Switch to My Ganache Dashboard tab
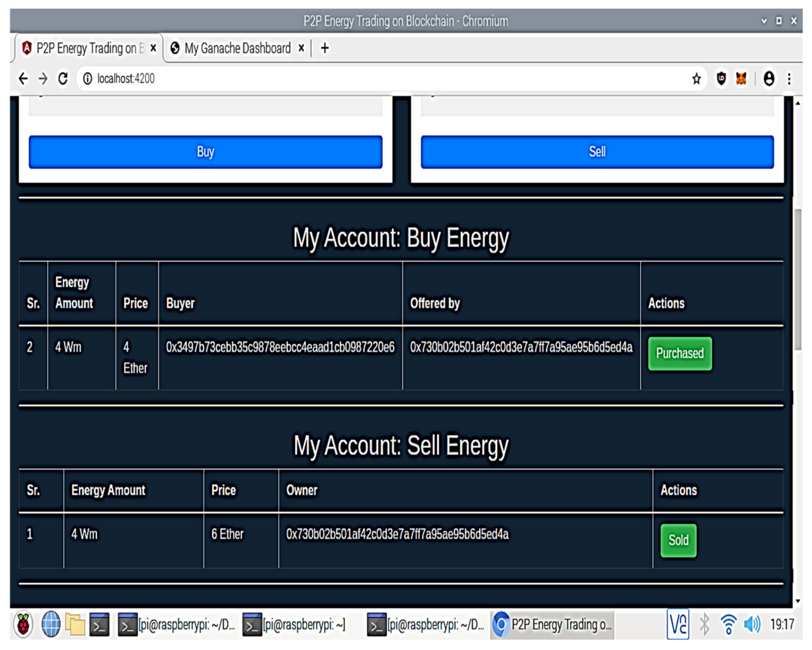812x650 pixels. [237, 48]
